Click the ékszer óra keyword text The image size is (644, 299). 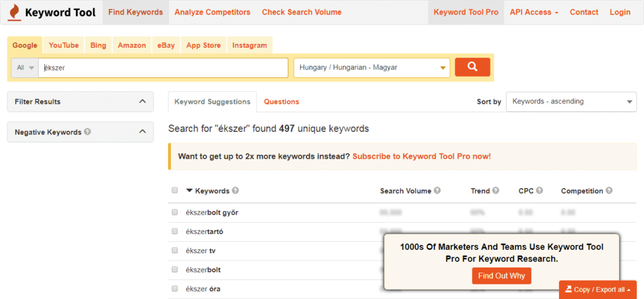pyautogui.click(x=203, y=289)
